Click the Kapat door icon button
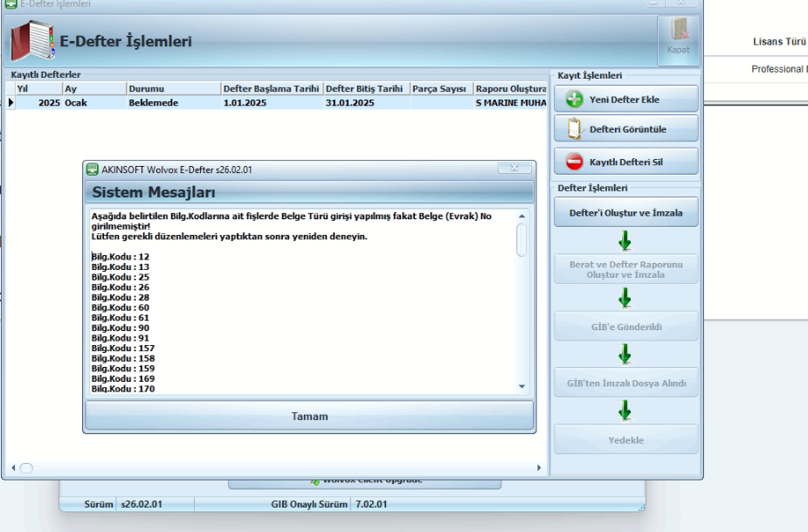Viewport: 808px width, 532px height. coord(678,40)
